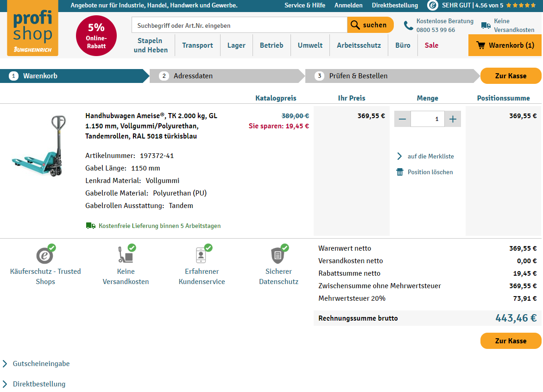The height and width of the screenshot is (392, 543).
Task: Open the Betrieb menu
Action: 271,45
